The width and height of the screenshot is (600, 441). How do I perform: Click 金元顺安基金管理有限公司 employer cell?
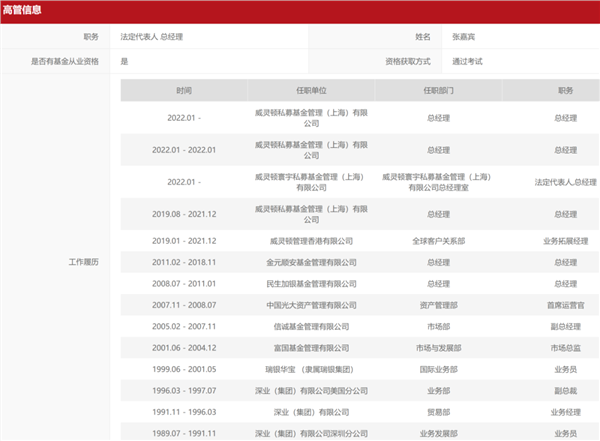click(311, 262)
